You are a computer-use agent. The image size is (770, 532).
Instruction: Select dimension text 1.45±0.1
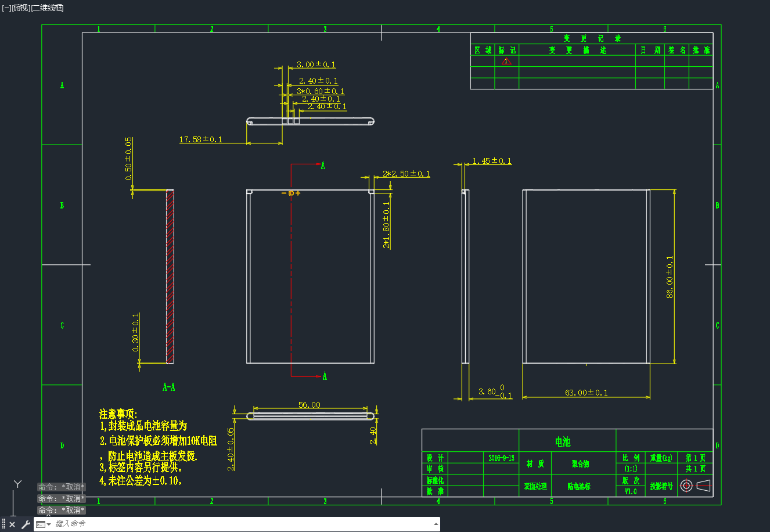[492, 161]
